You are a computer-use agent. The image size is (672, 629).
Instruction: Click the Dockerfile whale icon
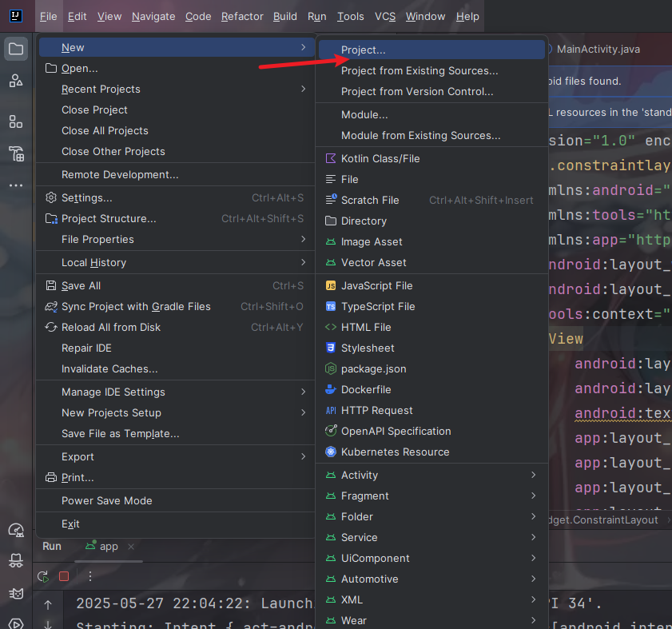pos(331,389)
